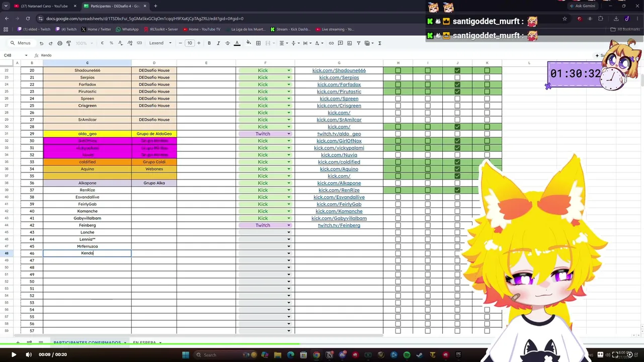Open the Lexend font family dropdown
This screenshot has width=644, height=362.
[x=160, y=43]
